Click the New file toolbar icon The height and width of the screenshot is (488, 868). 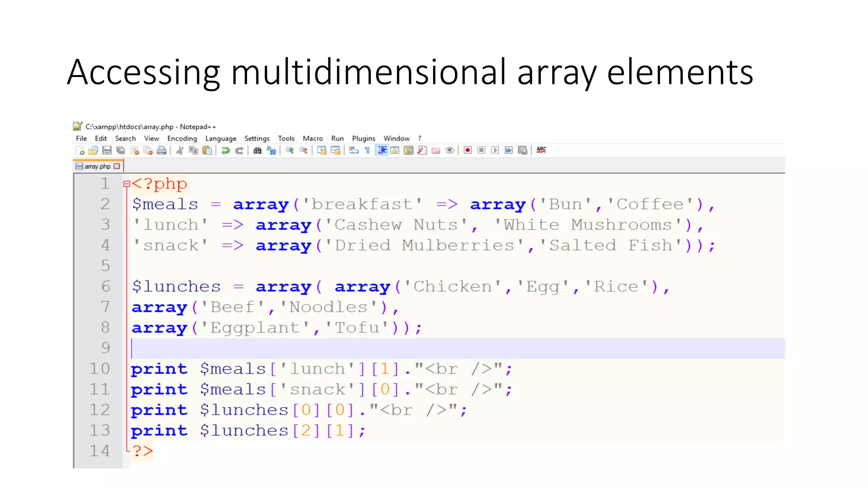(80, 150)
